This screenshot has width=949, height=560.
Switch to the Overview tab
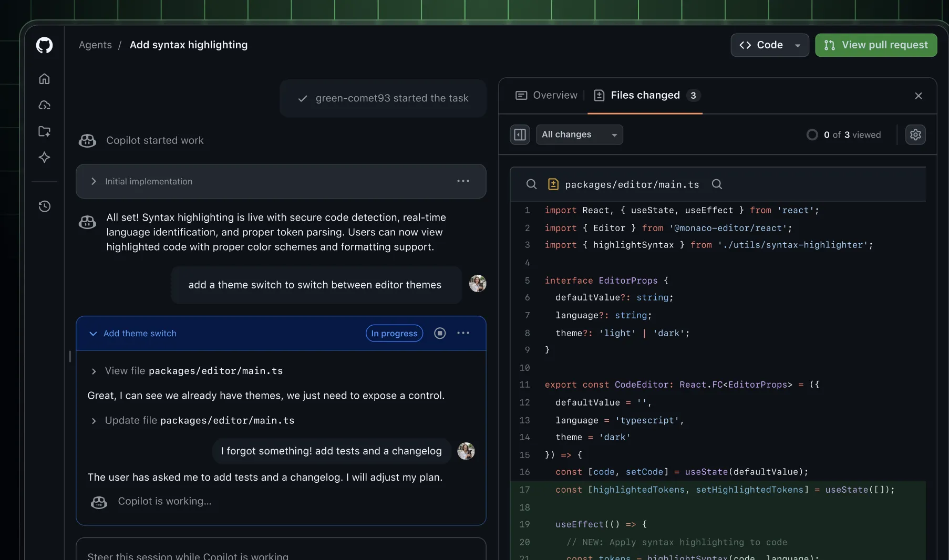pyautogui.click(x=546, y=95)
